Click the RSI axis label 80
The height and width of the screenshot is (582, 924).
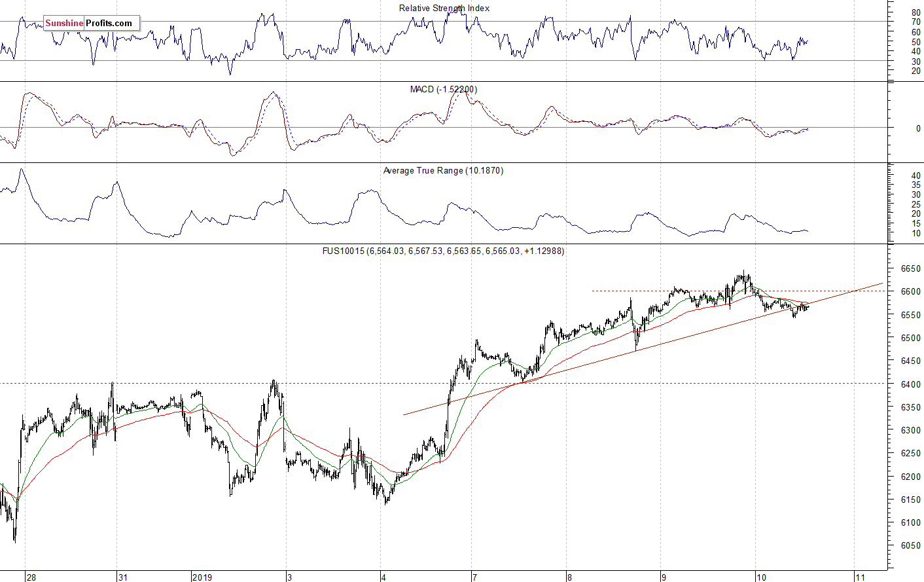tap(915, 13)
